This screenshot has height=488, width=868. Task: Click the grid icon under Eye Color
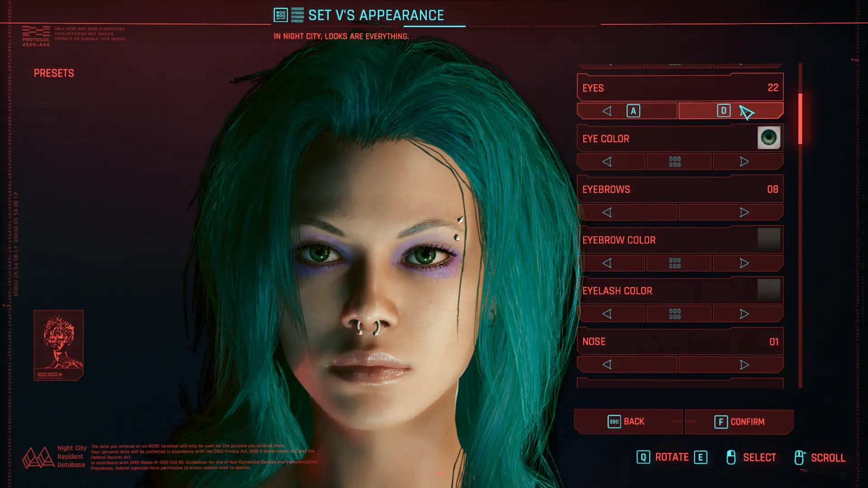click(x=675, y=161)
